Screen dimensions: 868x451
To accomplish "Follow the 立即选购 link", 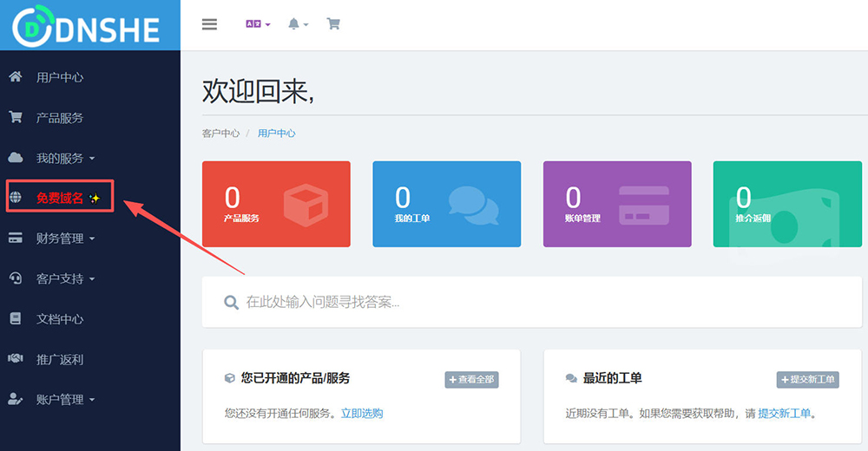I will [361, 414].
